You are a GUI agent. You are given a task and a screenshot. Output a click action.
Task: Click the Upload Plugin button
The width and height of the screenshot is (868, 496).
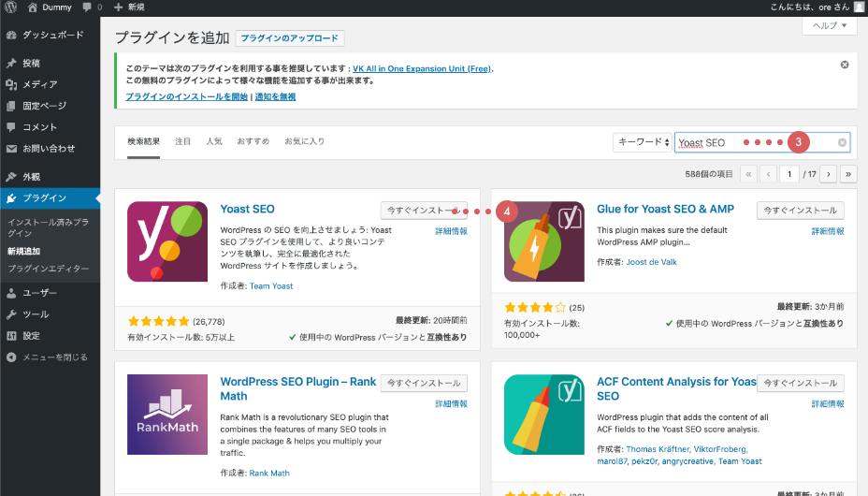coord(290,38)
